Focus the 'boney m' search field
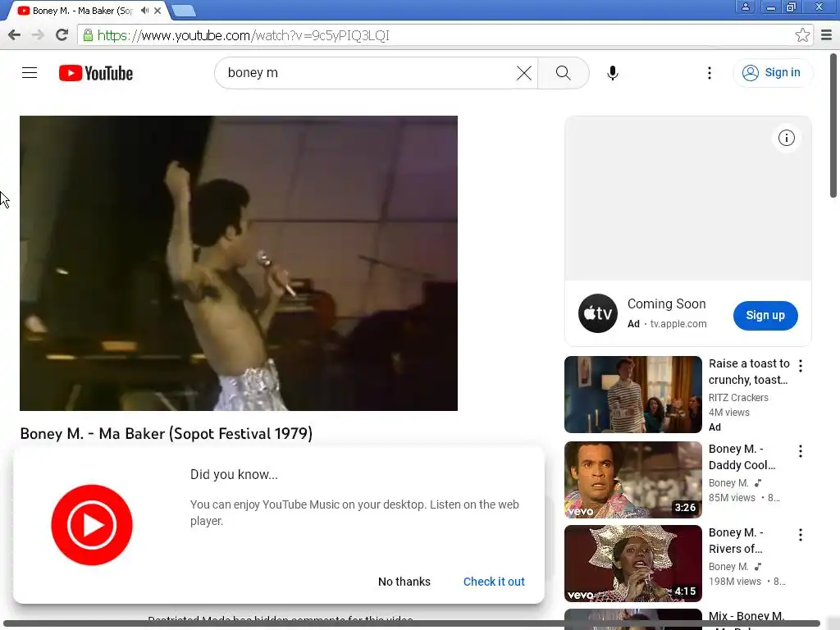This screenshot has width=840, height=630. point(370,73)
